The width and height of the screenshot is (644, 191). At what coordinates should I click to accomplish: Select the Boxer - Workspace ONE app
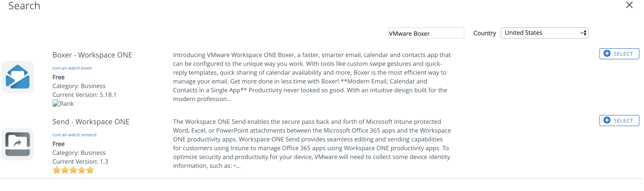click(619, 54)
